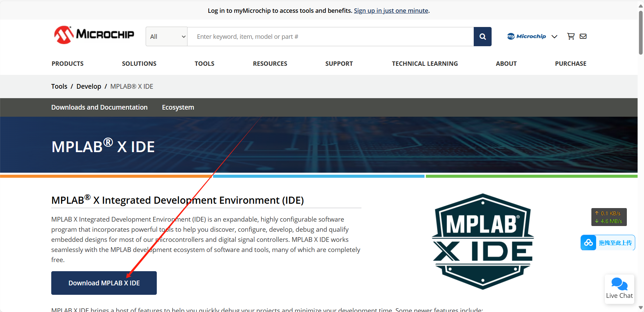Open the Solutions menu
The height and width of the screenshot is (312, 644).
coord(139,63)
